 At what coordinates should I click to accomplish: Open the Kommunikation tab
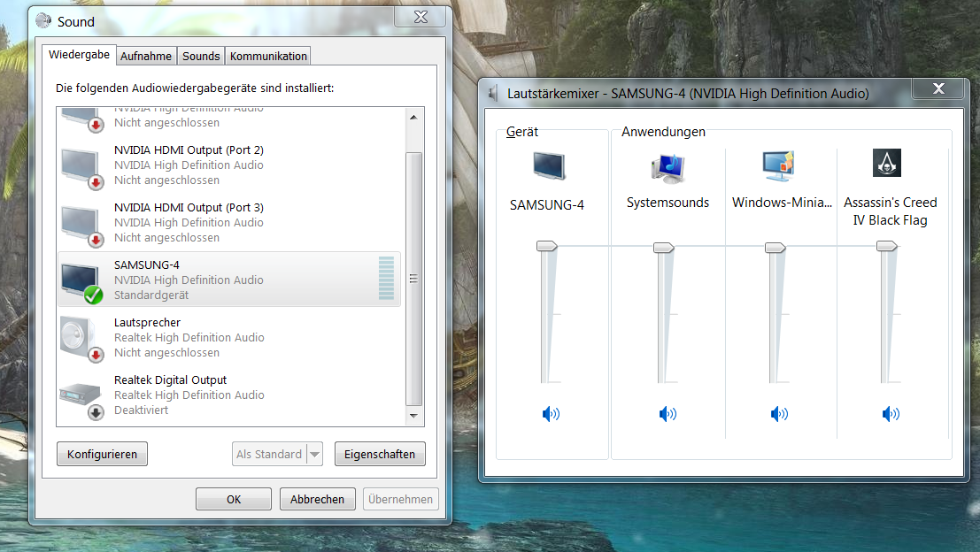[x=268, y=57]
